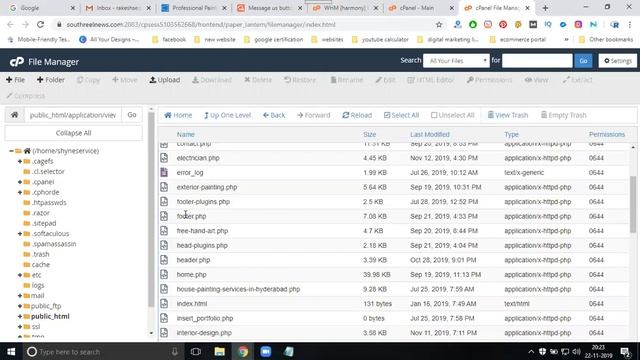Image resolution: width=640 pixels, height=360 pixels.
Task: Expand the .cpanel folder node
Action: 20,182
